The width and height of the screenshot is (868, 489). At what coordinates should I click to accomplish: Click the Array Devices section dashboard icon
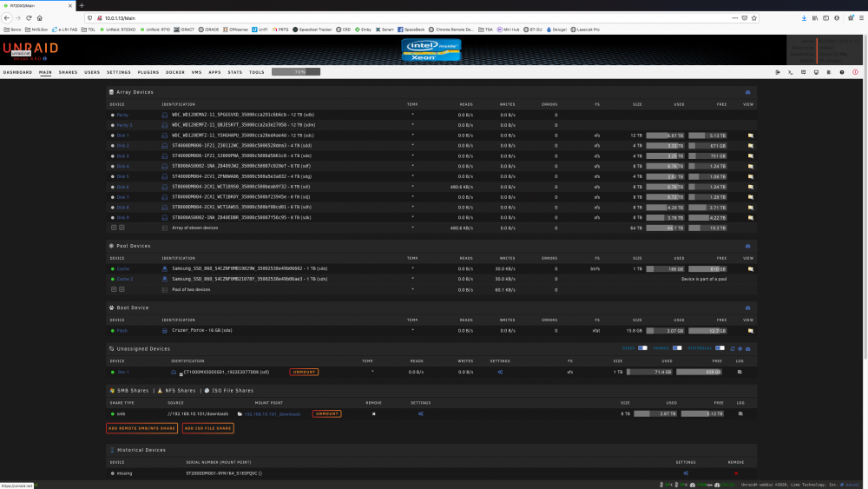pos(747,92)
